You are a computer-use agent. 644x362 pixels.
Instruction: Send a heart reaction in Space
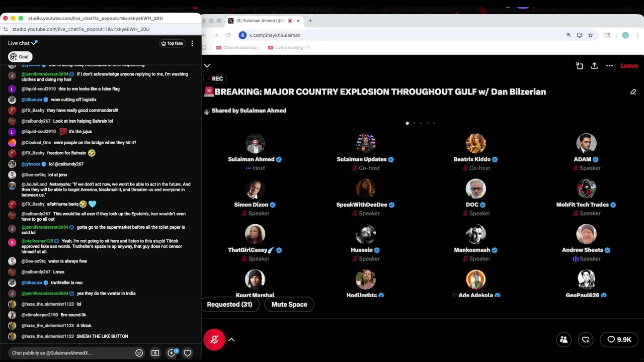586,340
